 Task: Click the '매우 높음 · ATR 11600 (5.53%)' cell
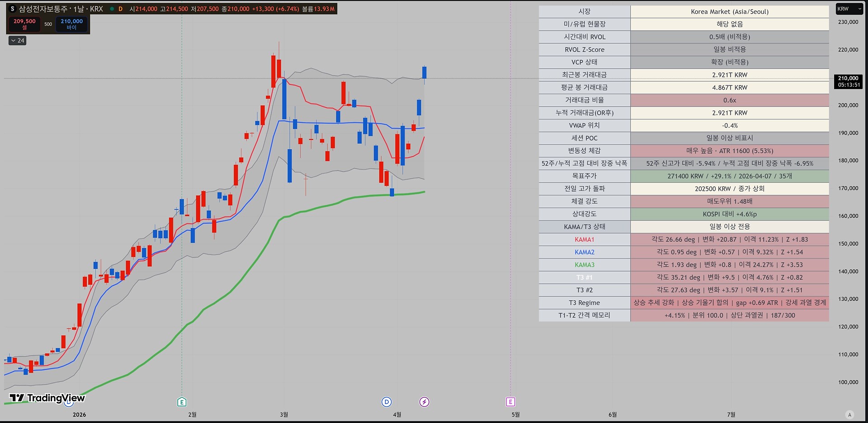click(730, 151)
